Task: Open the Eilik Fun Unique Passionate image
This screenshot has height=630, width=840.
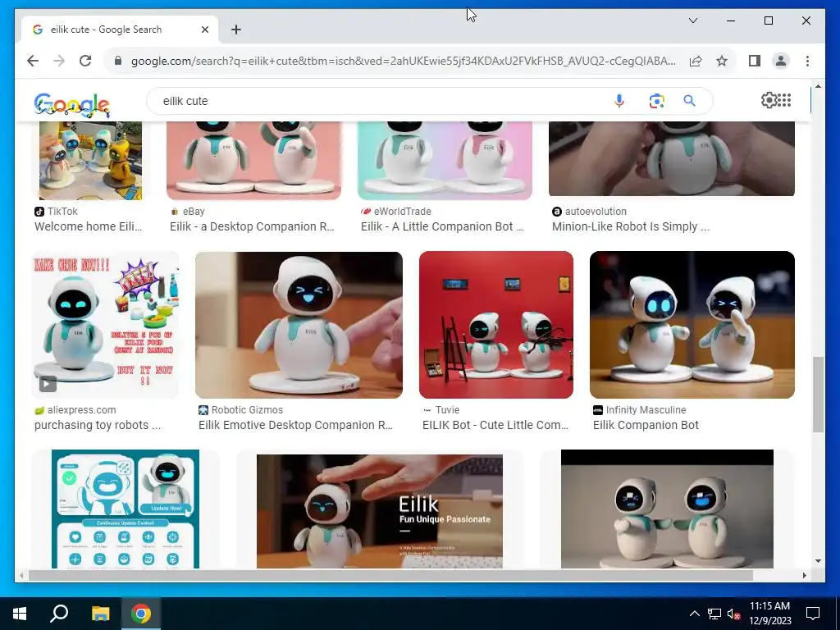Action: [x=380, y=511]
